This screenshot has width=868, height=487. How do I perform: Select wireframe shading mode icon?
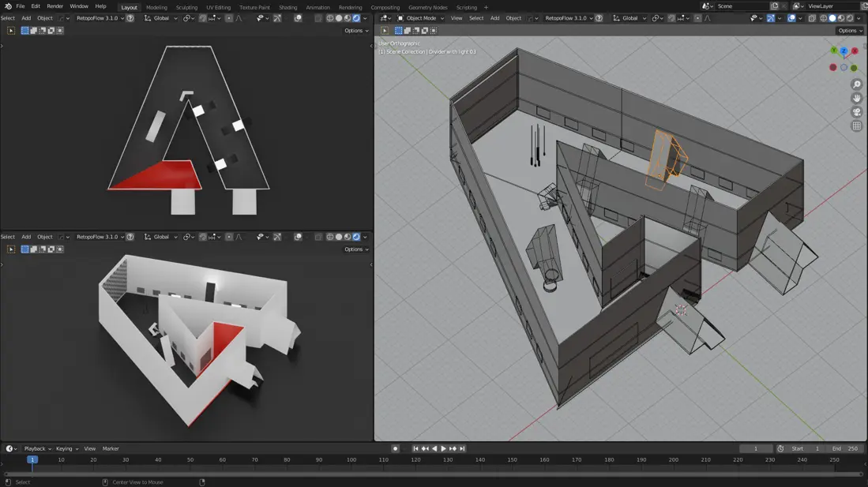pos(822,17)
